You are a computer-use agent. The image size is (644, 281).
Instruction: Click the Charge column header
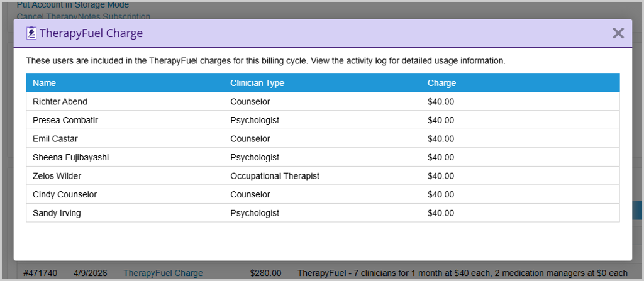point(441,83)
